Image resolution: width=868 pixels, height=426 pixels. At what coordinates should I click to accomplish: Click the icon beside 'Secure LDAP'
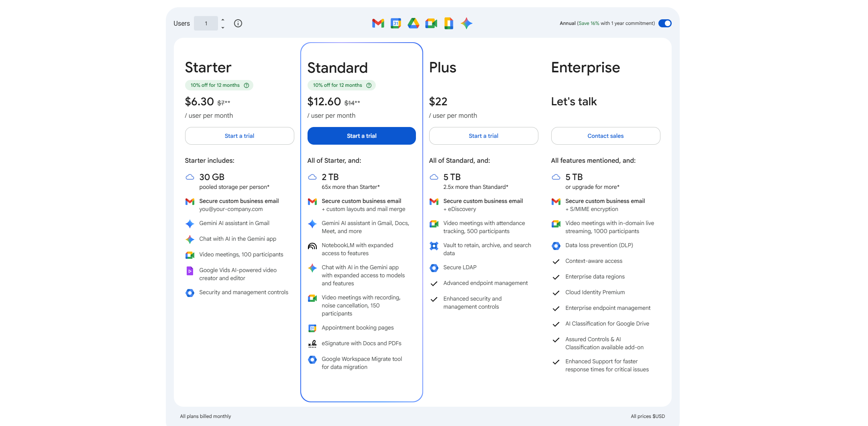tap(434, 268)
